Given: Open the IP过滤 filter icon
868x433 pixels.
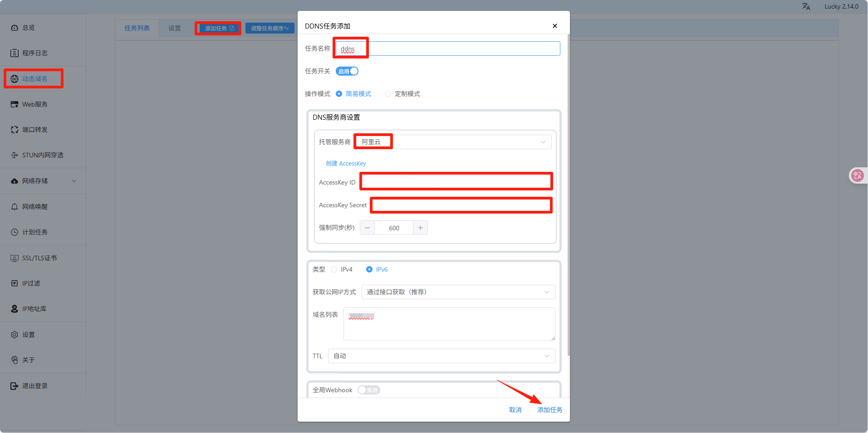Looking at the screenshot, I should pos(15,283).
